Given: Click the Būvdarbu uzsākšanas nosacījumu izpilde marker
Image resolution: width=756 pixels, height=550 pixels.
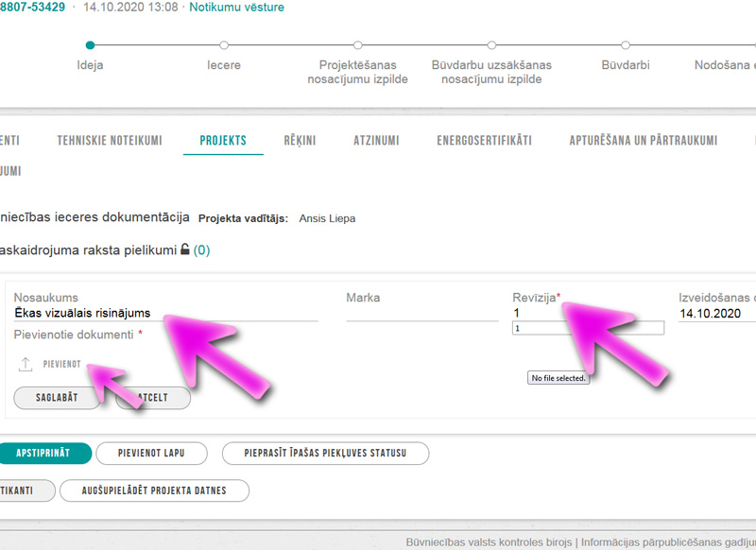Looking at the screenshot, I should pyautogui.click(x=491, y=44).
